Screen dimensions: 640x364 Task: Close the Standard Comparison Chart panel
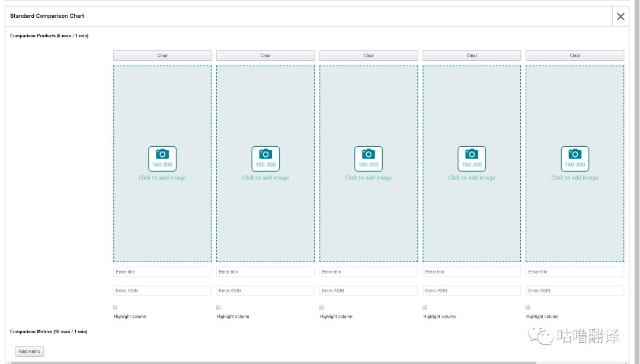620,17
